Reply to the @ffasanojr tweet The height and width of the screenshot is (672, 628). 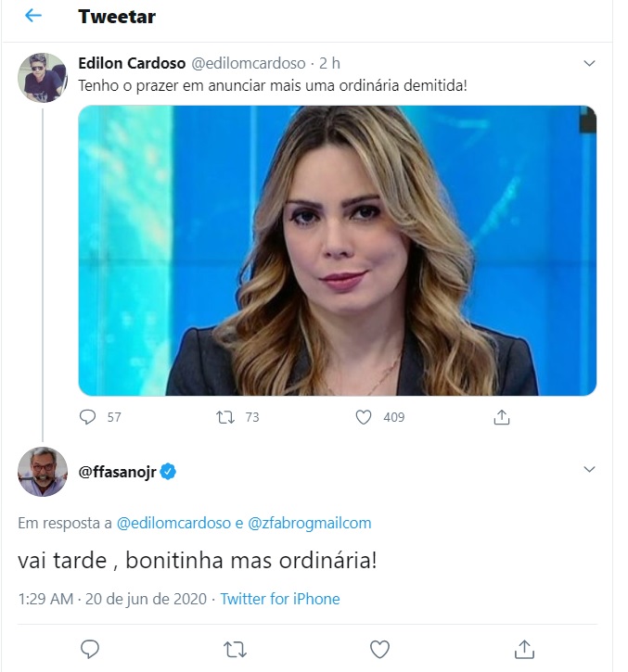coord(90,648)
